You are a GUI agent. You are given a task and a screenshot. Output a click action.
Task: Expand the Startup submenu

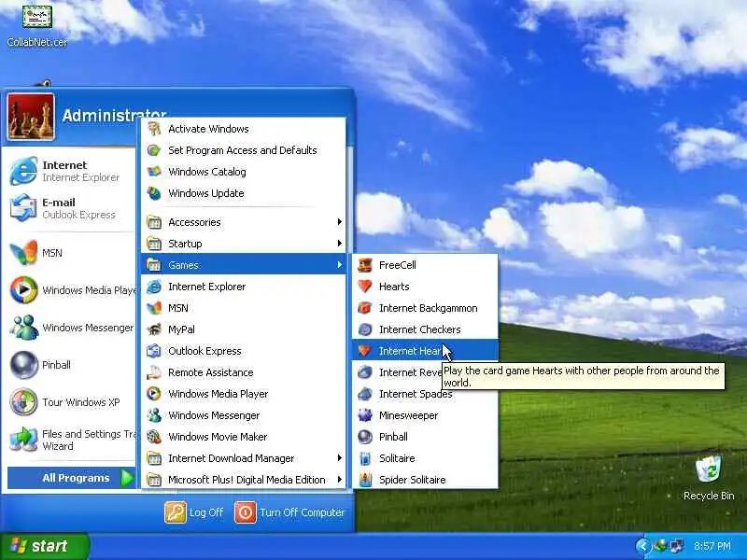[x=243, y=244]
